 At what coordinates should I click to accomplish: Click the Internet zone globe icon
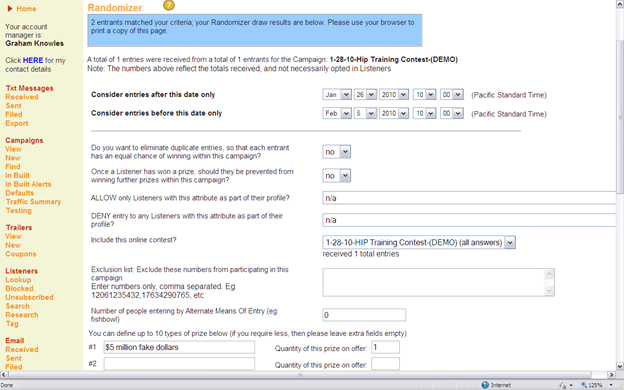pyautogui.click(x=485, y=385)
